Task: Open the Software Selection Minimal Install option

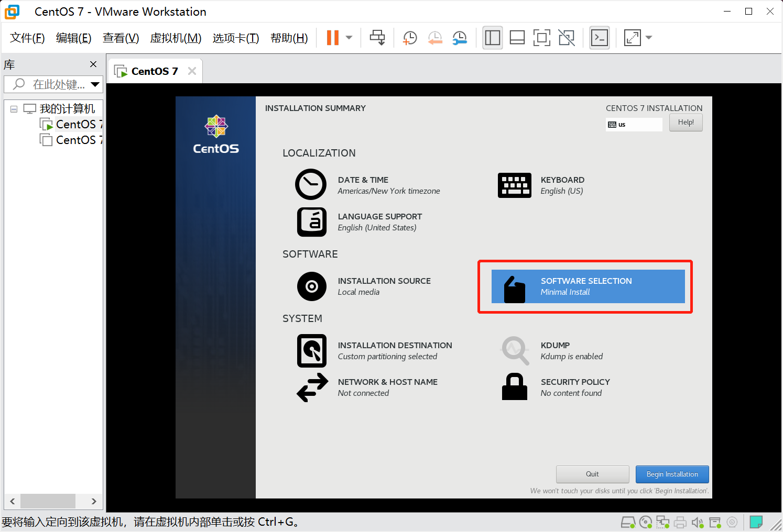Action: [x=588, y=286]
